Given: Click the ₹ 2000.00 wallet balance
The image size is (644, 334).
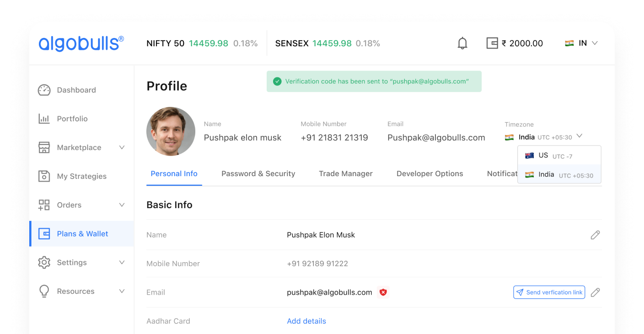Looking at the screenshot, I should click(522, 43).
